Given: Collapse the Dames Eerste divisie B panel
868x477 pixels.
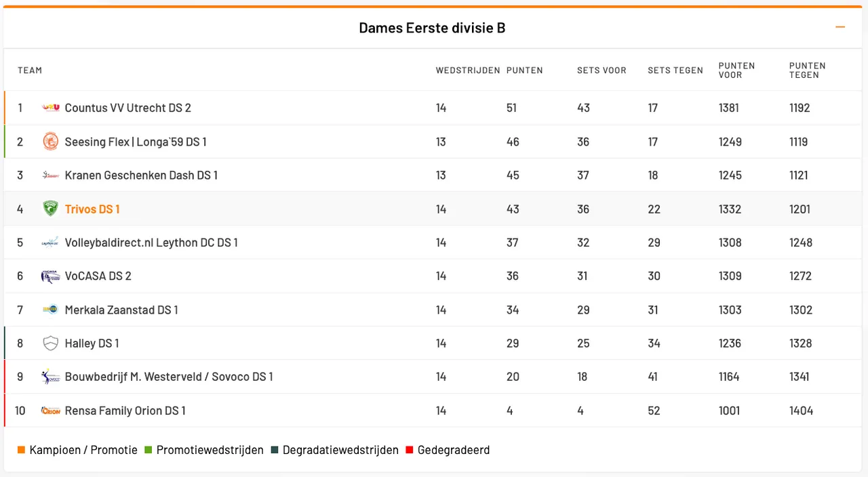Looking at the screenshot, I should coord(840,27).
